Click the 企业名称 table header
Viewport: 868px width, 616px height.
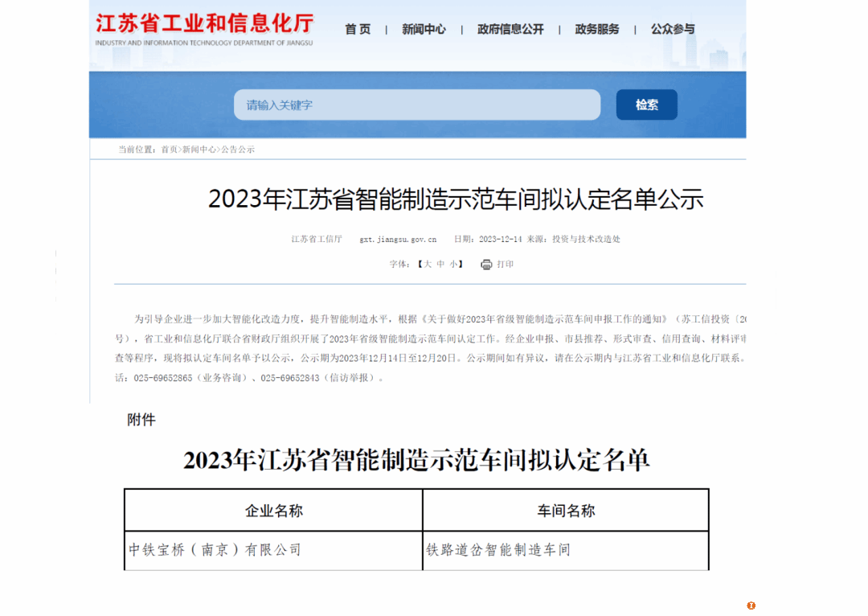coord(274,511)
